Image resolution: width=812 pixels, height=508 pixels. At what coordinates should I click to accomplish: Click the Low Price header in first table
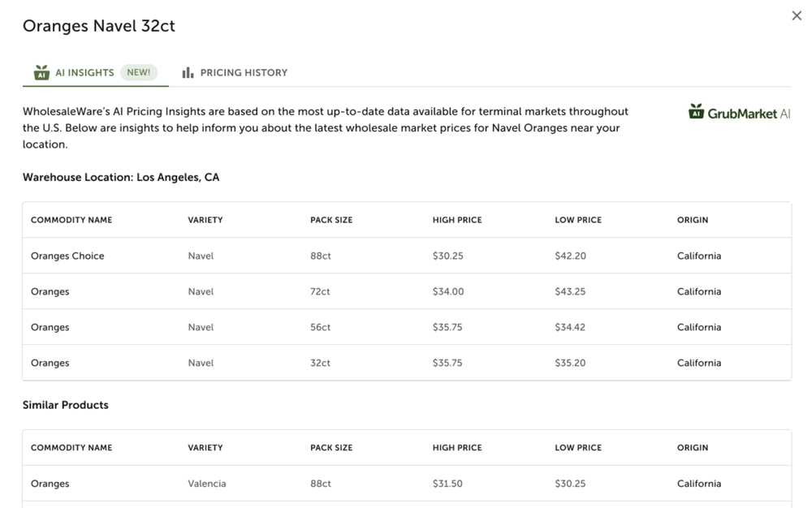[578, 220]
